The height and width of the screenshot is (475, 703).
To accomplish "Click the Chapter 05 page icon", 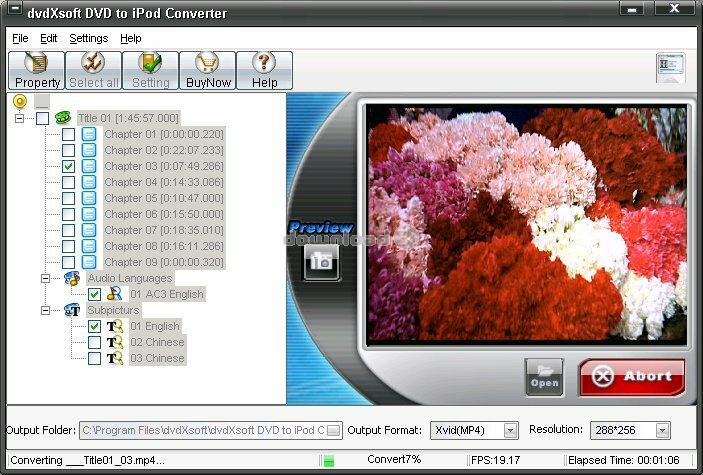I will pos(89,198).
